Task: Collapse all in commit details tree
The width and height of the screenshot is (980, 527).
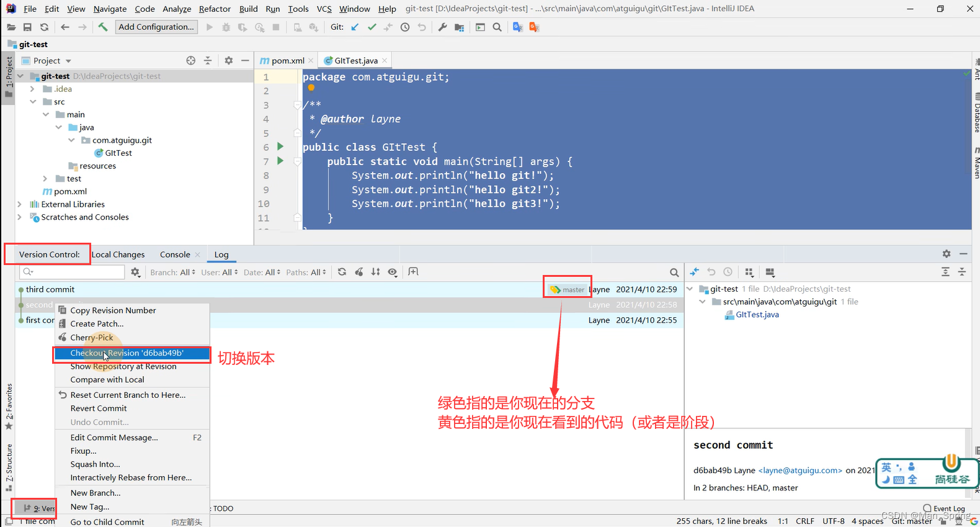Action: point(962,272)
